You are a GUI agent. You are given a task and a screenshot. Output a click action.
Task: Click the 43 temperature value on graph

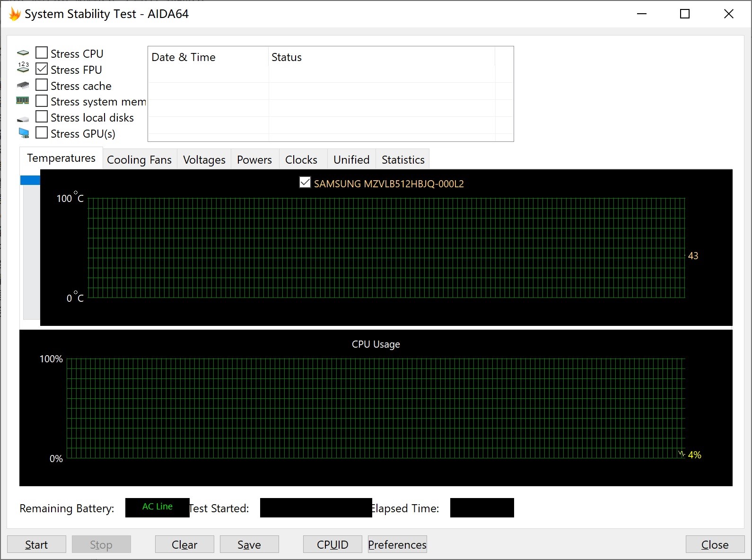(693, 256)
